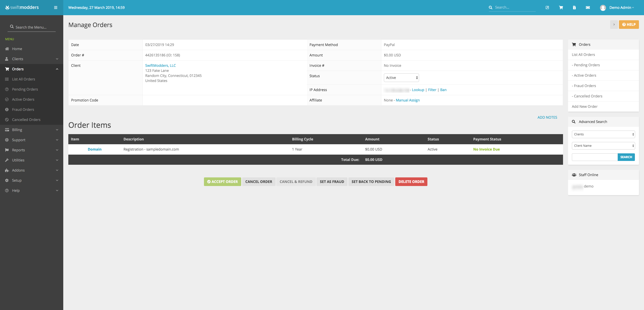Click the swiftmodders logo
Image resolution: width=644 pixels, height=310 pixels.
pos(22,8)
